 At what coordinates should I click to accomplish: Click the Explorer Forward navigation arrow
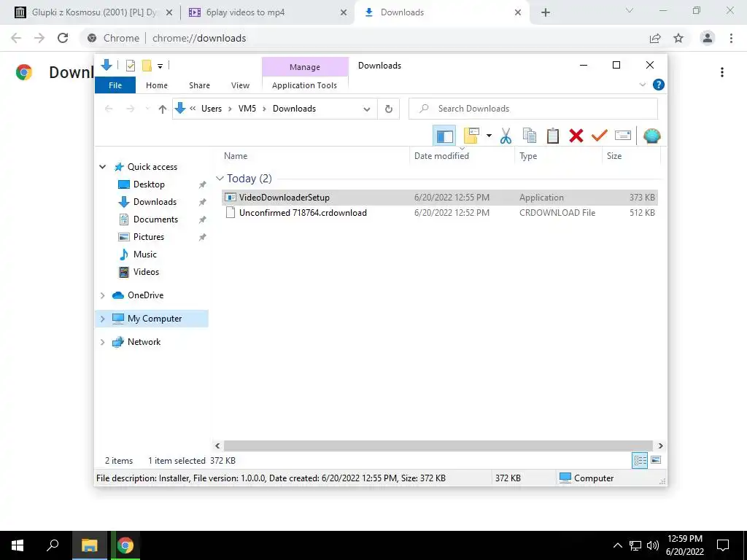pos(130,109)
